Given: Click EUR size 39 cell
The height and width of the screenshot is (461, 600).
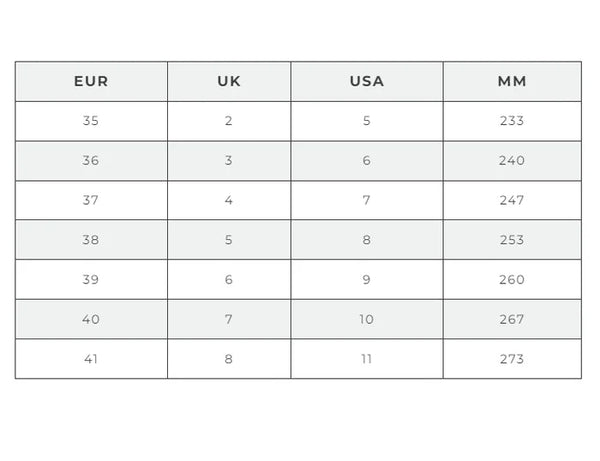Looking at the screenshot, I should 91,280.
